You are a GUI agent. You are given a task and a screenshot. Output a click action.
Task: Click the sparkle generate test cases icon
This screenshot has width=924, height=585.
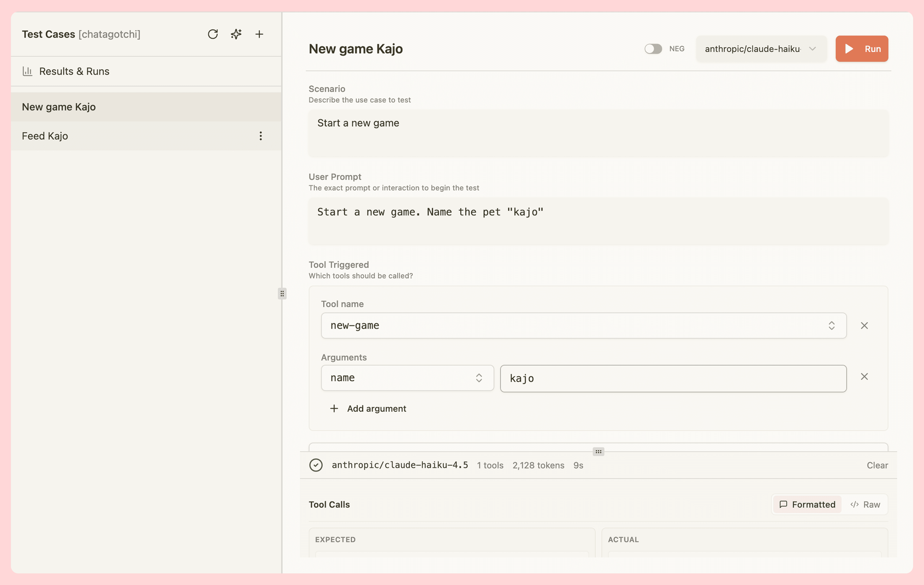236,34
